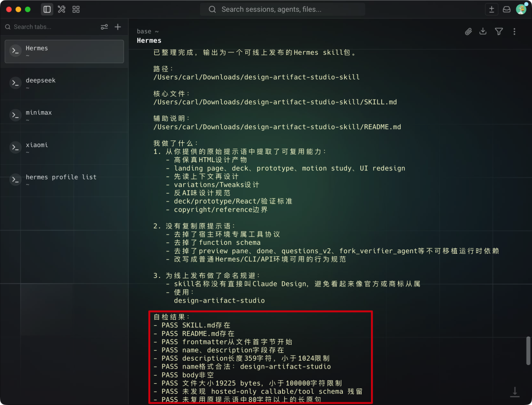Open the tab filter settings sliders icon
532x405 pixels.
(104, 27)
